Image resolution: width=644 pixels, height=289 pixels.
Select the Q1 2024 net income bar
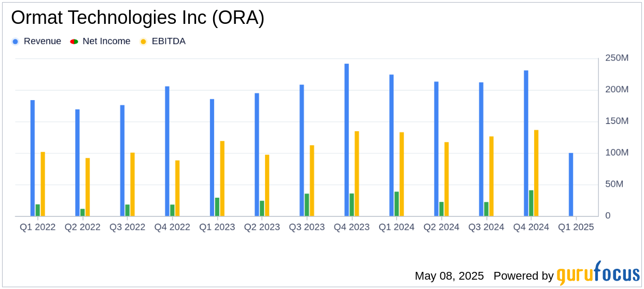(397, 204)
